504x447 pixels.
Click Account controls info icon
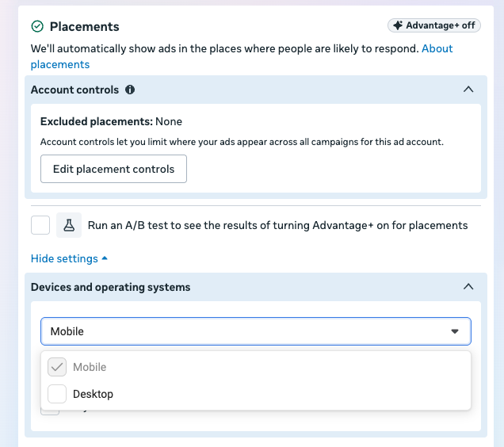click(130, 90)
